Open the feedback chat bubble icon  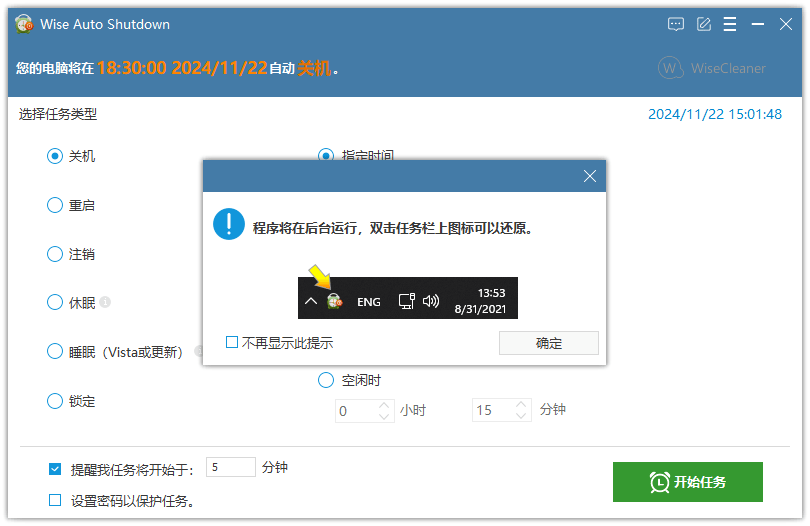(676, 24)
